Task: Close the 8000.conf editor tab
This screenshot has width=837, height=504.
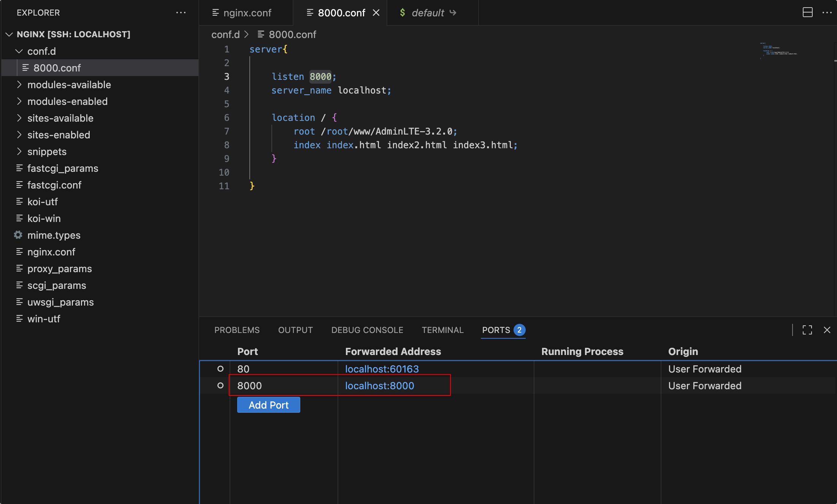Action: pos(376,13)
